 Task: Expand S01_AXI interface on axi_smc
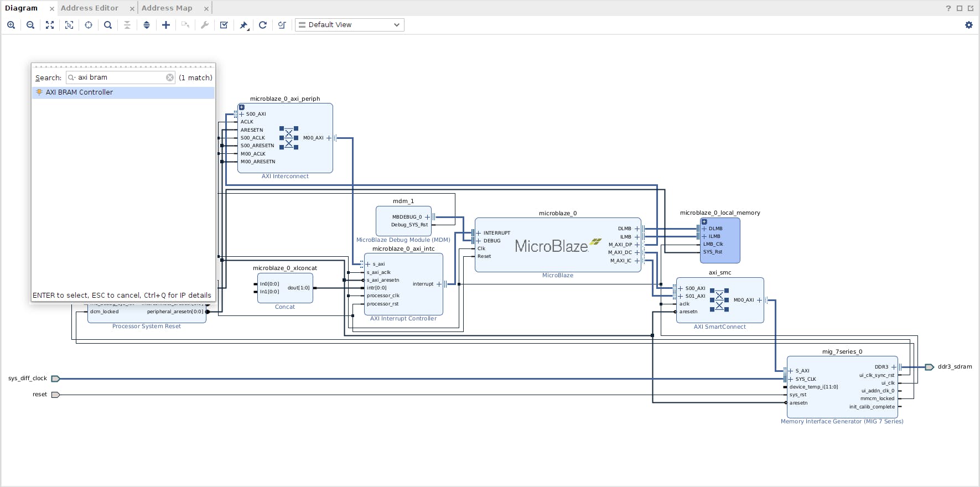click(x=681, y=296)
